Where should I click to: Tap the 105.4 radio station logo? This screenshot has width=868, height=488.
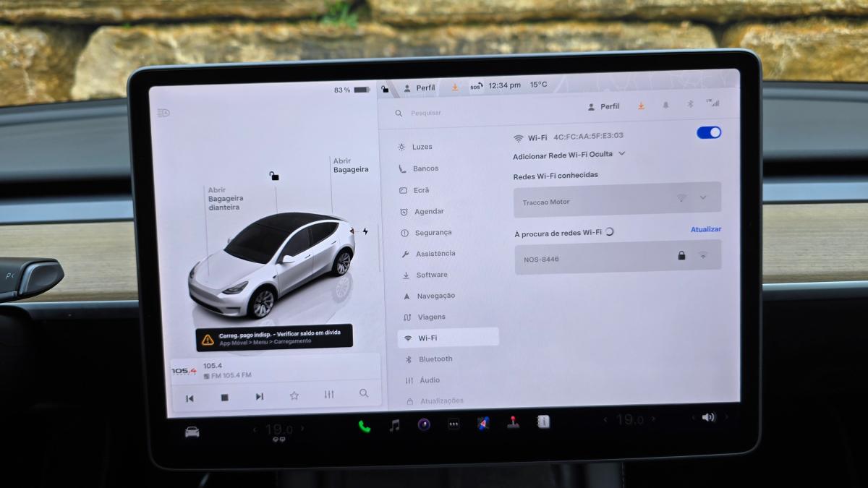point(184,371)
